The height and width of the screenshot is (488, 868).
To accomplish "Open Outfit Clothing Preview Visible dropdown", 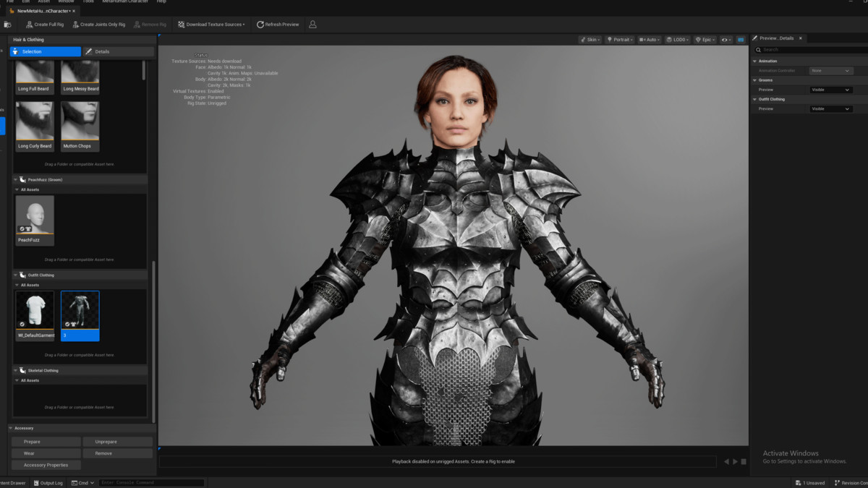I will [x=831, y=108].
